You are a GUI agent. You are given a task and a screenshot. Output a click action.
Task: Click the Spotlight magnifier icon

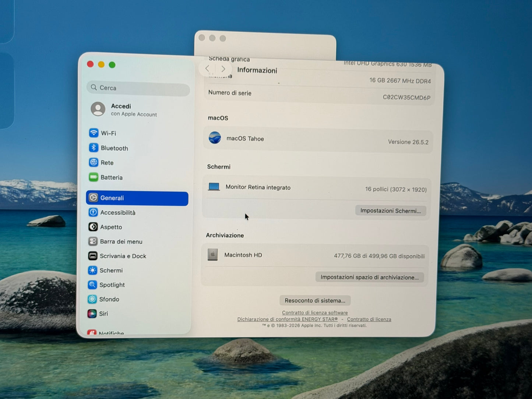92,285
